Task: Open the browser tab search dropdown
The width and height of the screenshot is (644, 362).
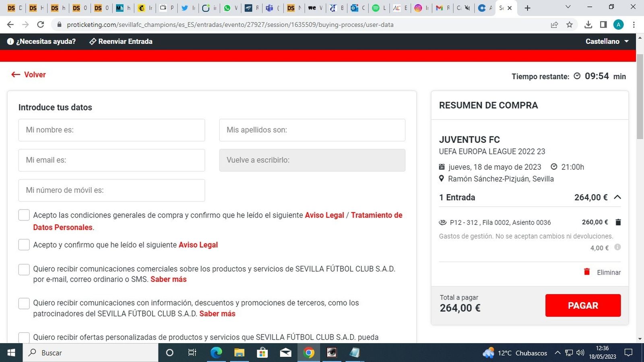Action: (568, 7)
